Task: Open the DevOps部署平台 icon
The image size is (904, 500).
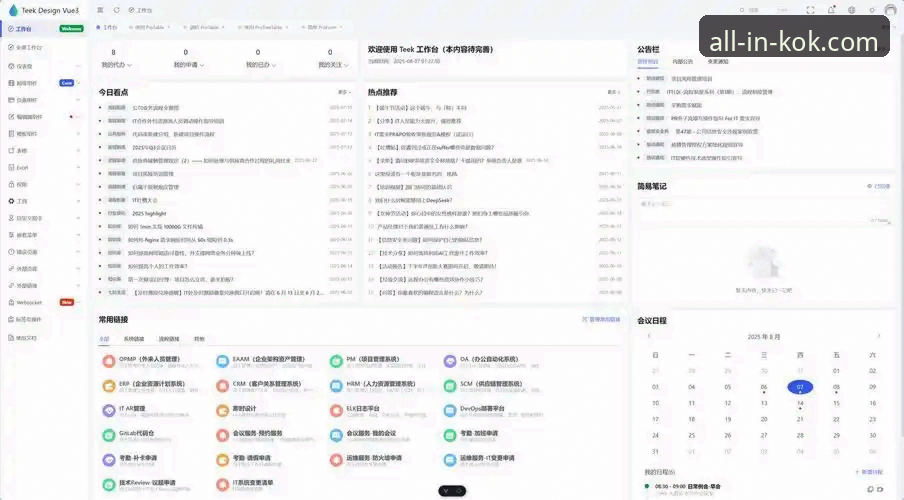Action: coord(450,411)
